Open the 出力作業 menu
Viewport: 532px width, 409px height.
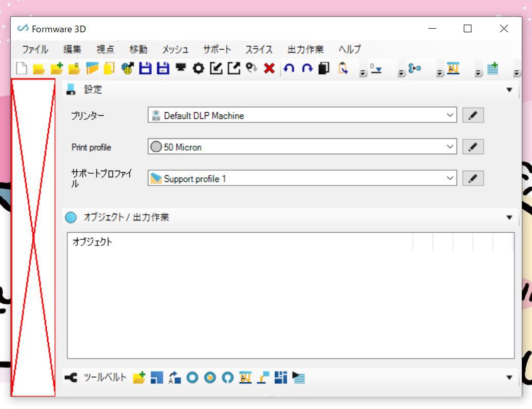click(305, 50)
